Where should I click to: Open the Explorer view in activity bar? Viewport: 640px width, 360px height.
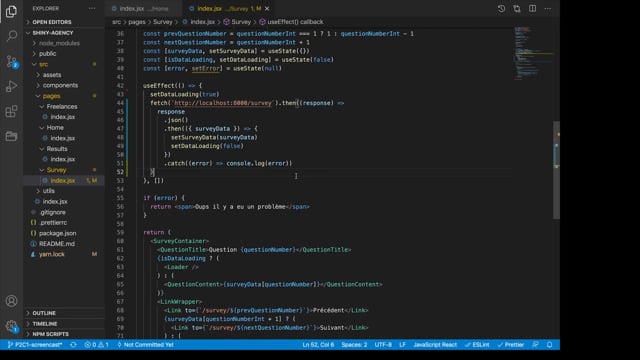point(11,11)
